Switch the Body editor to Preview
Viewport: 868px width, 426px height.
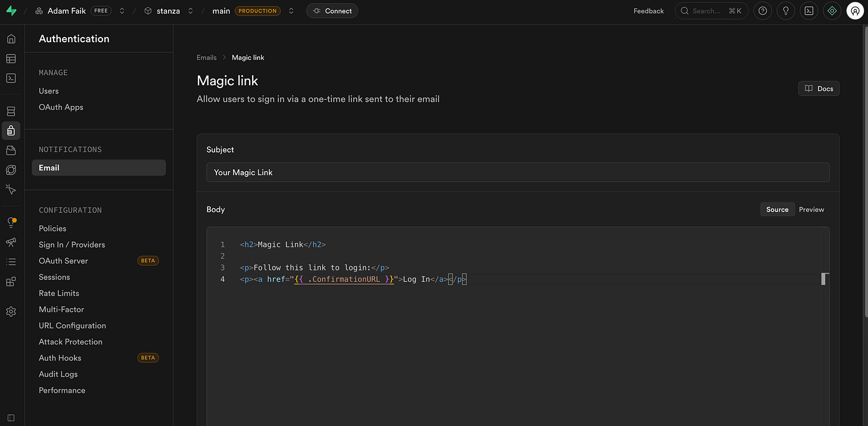tap(811, 209)
